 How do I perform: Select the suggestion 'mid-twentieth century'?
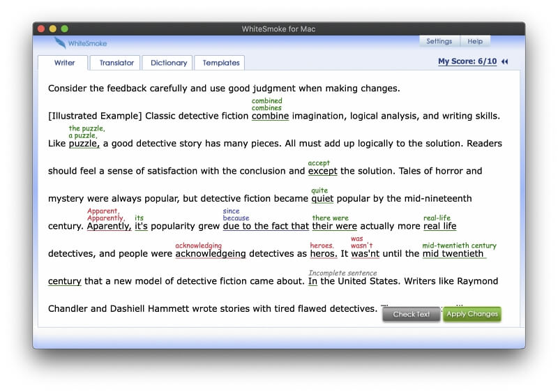(459, 246)
